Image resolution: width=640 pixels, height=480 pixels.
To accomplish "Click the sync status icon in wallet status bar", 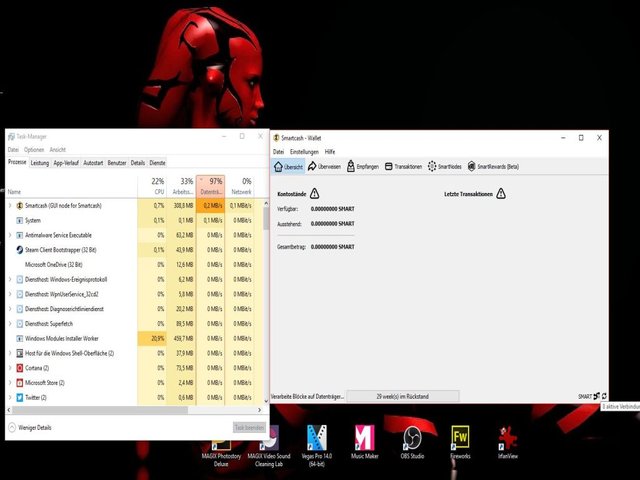I will 604,396.
